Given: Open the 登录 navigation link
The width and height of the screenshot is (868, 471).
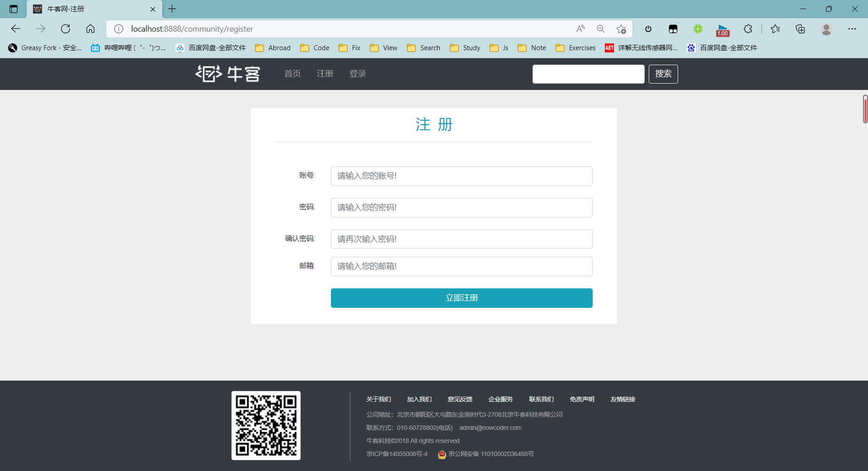Looking at the screenshot, I should click(358, 74).
